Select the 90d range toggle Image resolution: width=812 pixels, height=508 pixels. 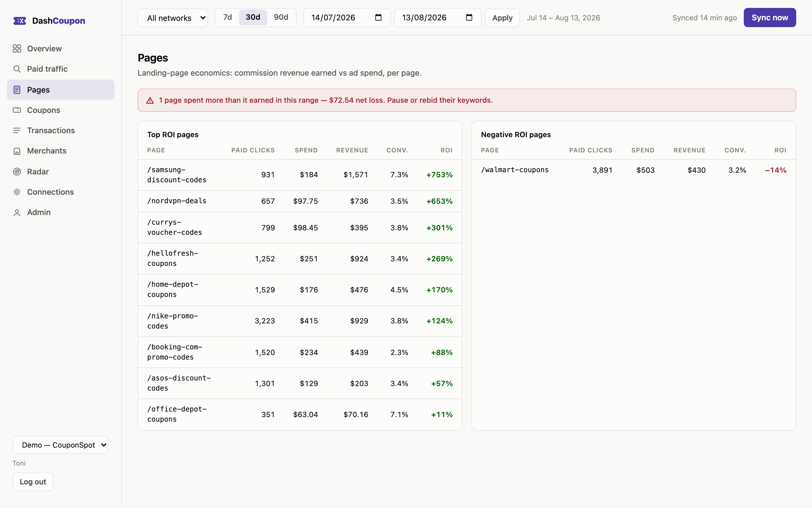pos(281,17)
